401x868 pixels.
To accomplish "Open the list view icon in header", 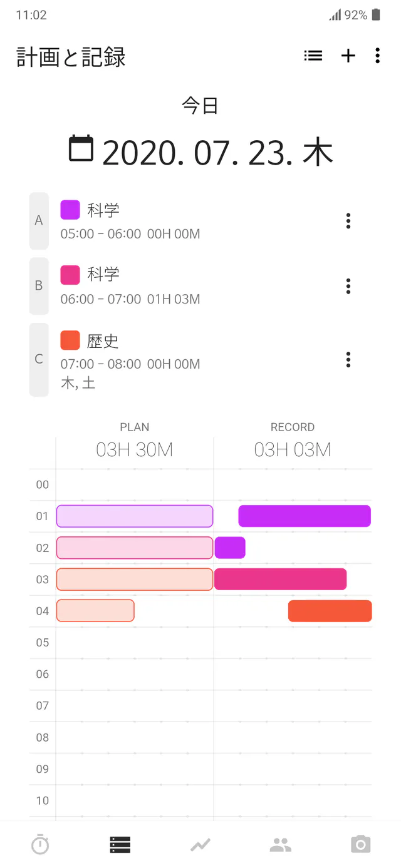I will pos(313,56).
